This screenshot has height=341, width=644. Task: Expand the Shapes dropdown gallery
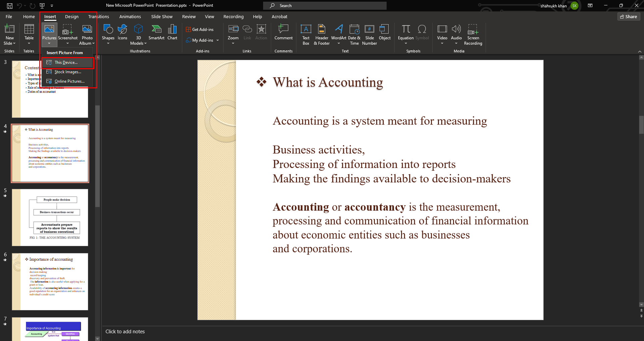pos(108,43)
